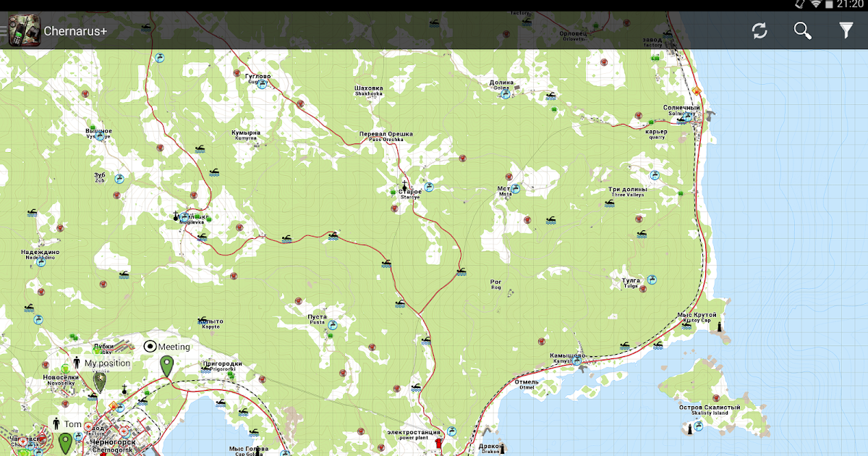The width and height of the screenshot is (868, 456).
Task: Tap the My position label
Action: pyautogui.click(x=108, y=363)
